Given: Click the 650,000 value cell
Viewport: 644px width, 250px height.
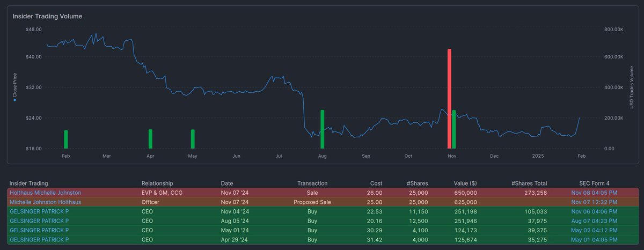Looking at the screenshot, I should coord(466,192).
